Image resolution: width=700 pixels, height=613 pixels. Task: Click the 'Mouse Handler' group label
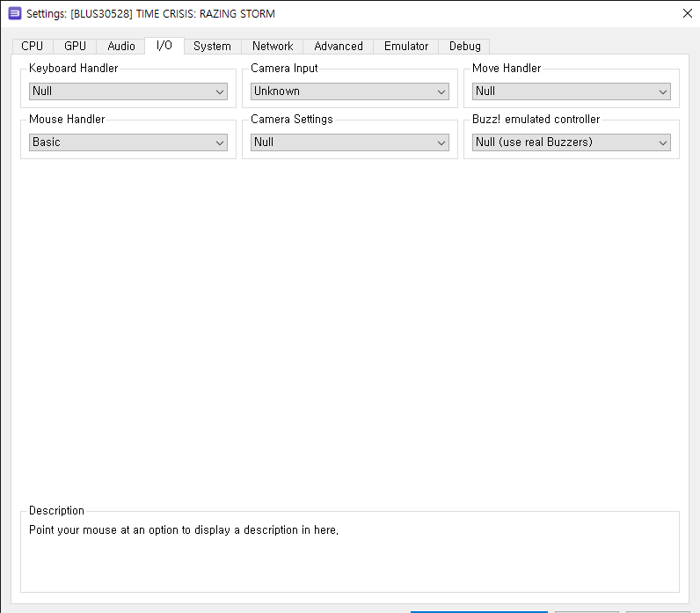tap(67, 120)
